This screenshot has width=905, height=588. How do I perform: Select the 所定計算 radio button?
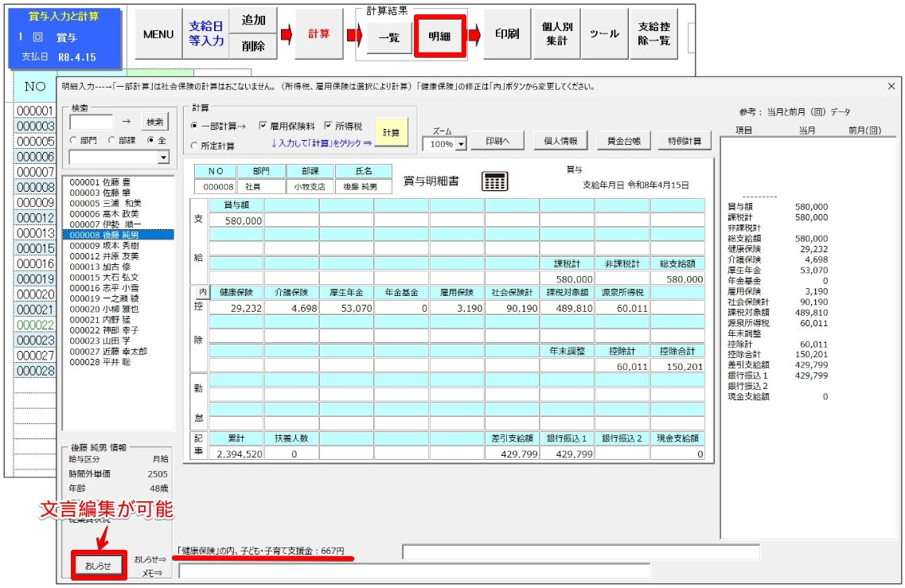click(x=195, y=146)
